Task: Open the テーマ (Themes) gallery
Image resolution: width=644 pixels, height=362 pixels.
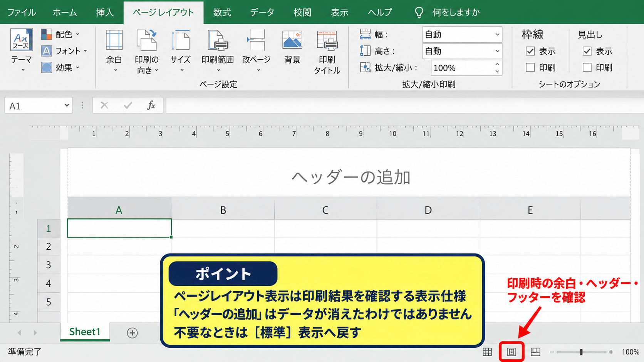Action: 21,50
